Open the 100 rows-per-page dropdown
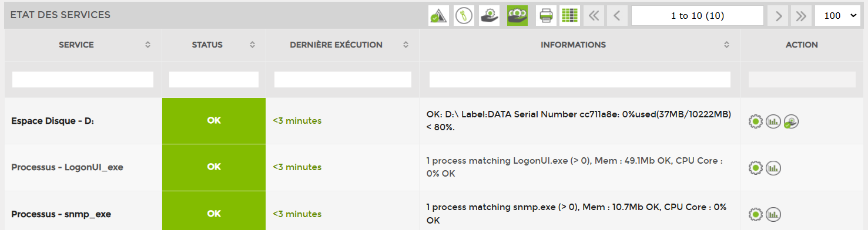 click(x=837, y=16)
